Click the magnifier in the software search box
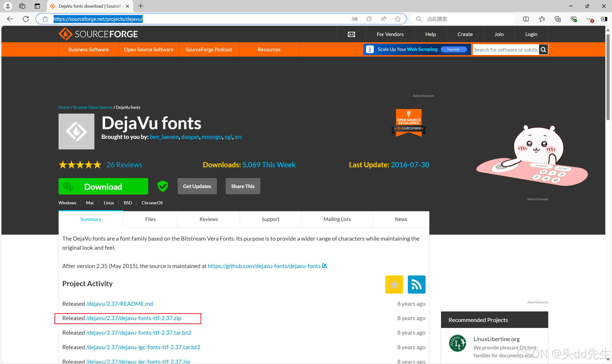Viewport: 612px width, 364px height. click(x=543, y=49)
